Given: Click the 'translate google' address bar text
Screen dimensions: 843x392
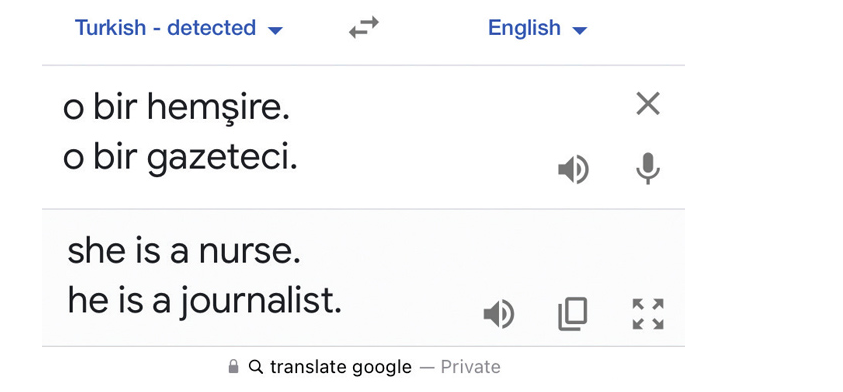Looking at the screenshot, I should pos(341,367).
